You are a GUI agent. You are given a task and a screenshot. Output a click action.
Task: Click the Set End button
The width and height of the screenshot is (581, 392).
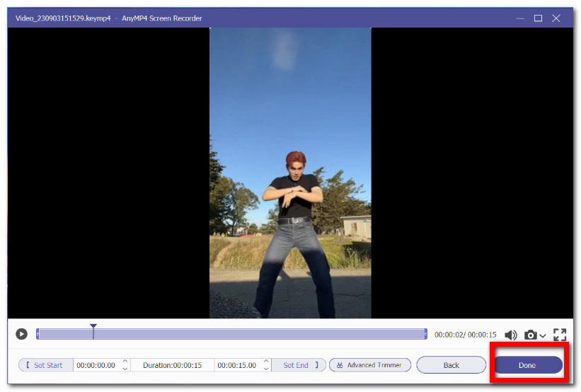(x=299, y=365)
